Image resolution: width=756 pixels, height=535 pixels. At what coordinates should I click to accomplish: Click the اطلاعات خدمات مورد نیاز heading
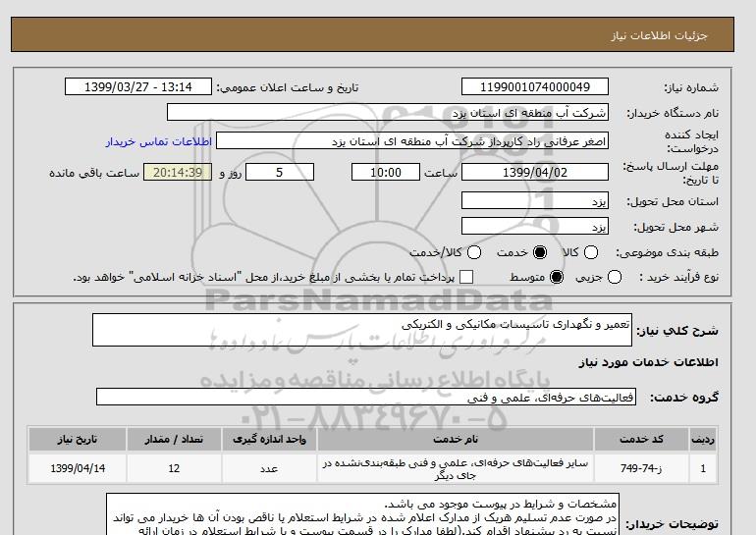pos(648,362)
